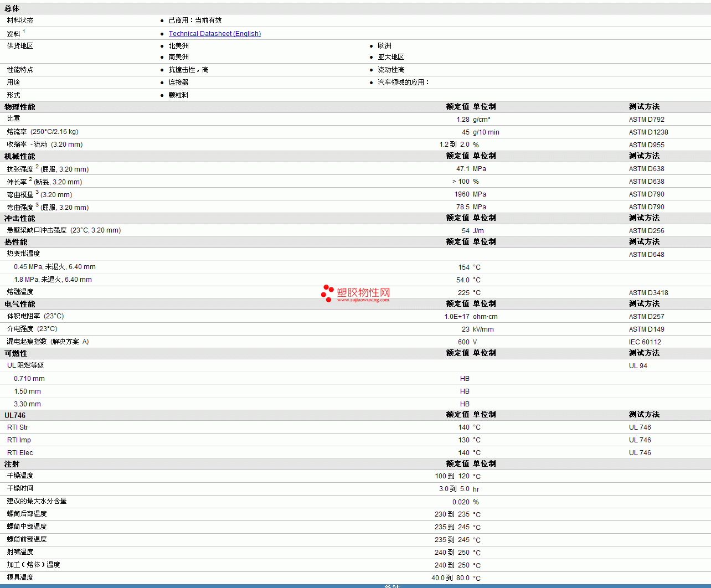This screenshot has width=711, height=588.
Task: Select the 北美洲 region entry
Action: [178, 46]
